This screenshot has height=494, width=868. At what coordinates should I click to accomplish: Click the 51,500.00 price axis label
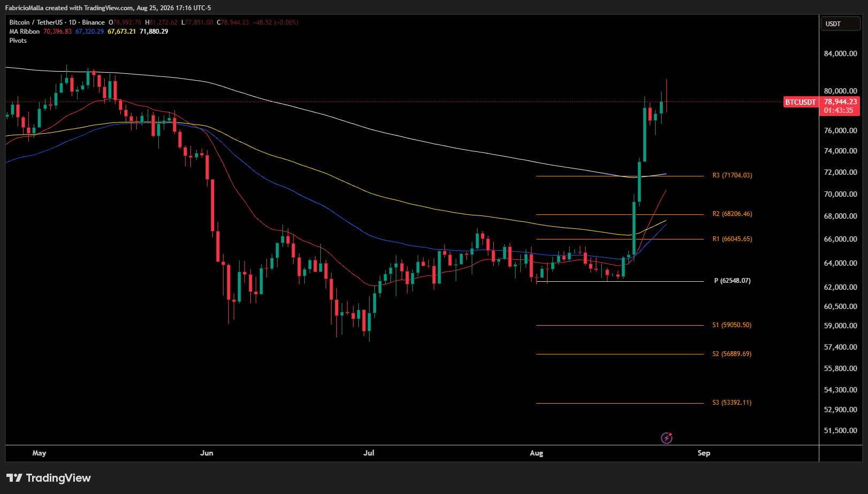point(840,430)
